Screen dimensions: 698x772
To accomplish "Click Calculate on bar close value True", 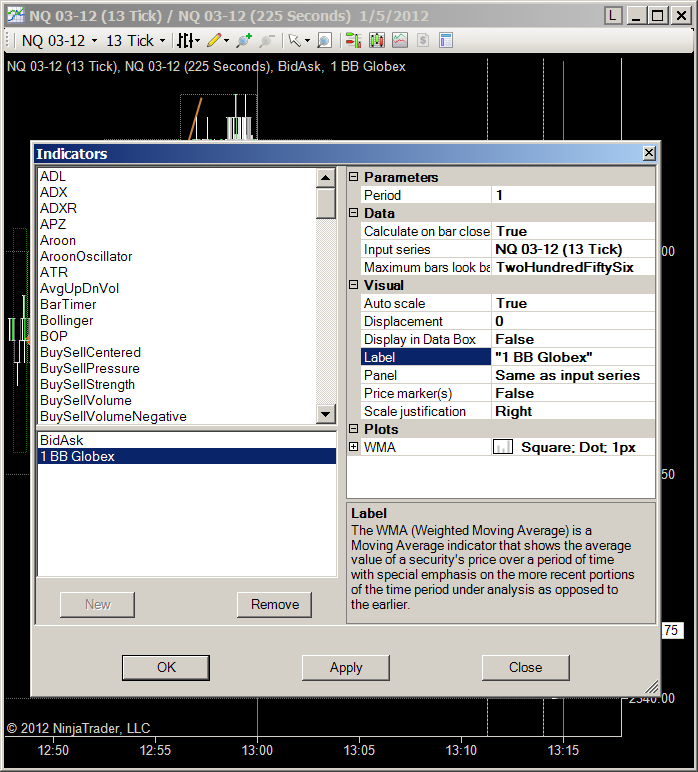I will click(x=573, y=231).
